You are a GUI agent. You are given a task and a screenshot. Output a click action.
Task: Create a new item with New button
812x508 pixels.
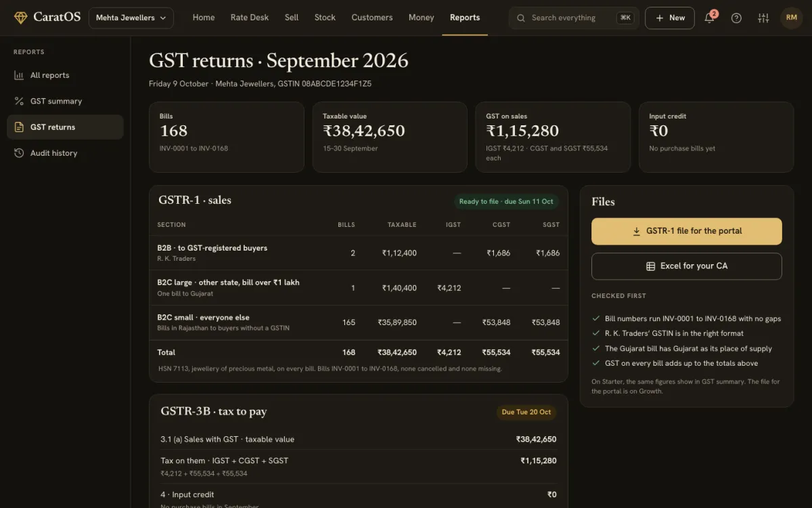click(x=670, y=18)
